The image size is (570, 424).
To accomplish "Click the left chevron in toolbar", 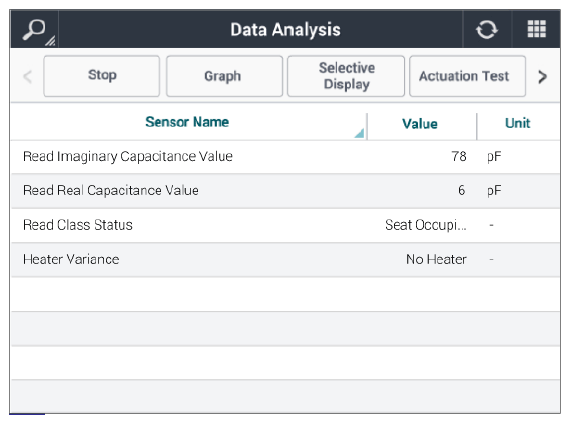I will [x=28, y=76].
